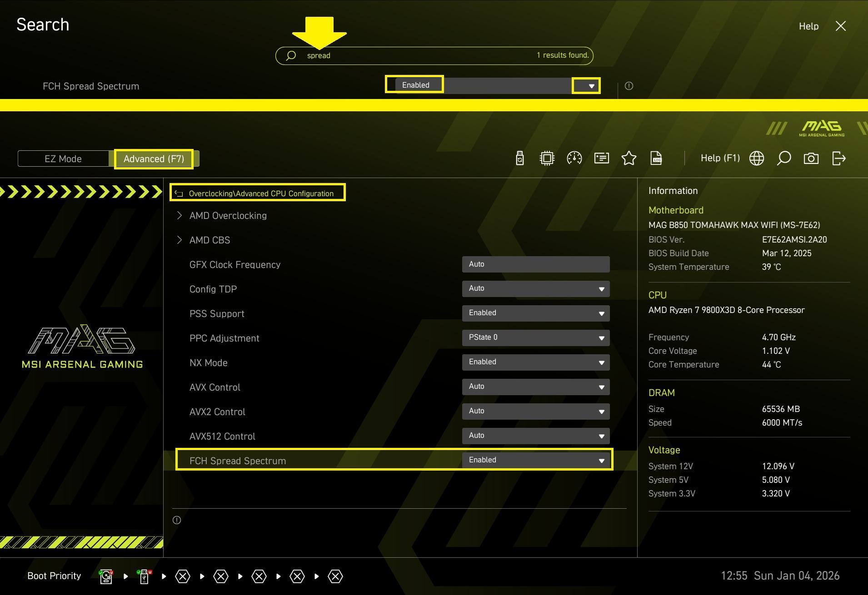Go back using the breadcrumb arrow icon
The image size is (868, 595).
179,193
